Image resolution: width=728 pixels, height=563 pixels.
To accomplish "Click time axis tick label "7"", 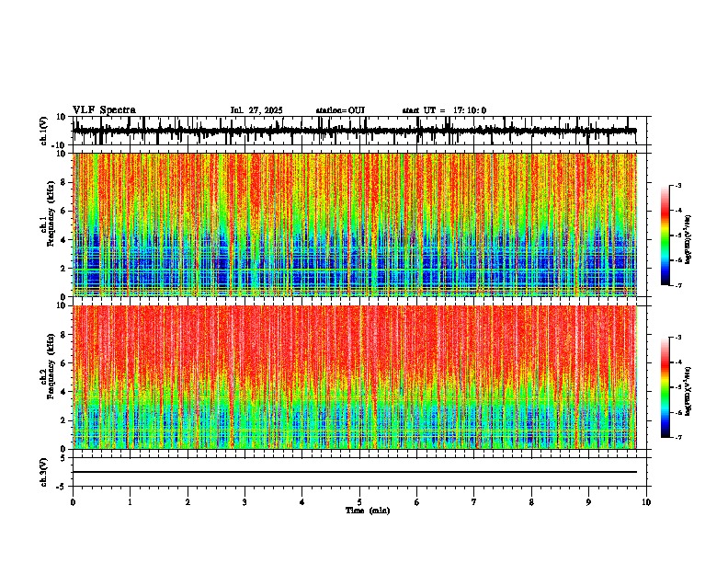I will click(x=474, y=502).
